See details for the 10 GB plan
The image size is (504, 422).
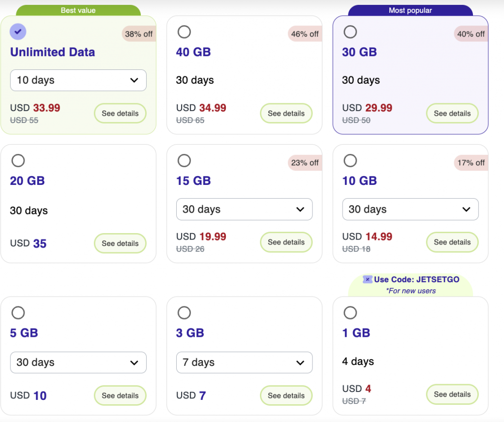pyautogui.click(x=452, y=242)
